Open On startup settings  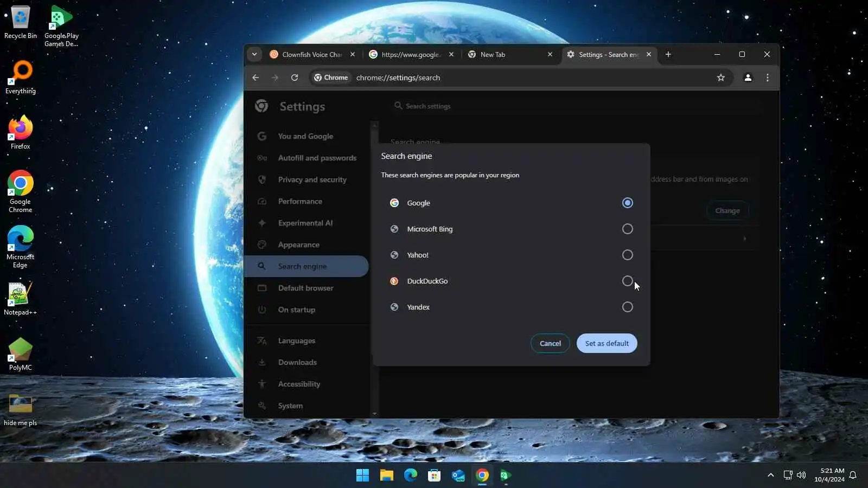click(x=306, y=310)
